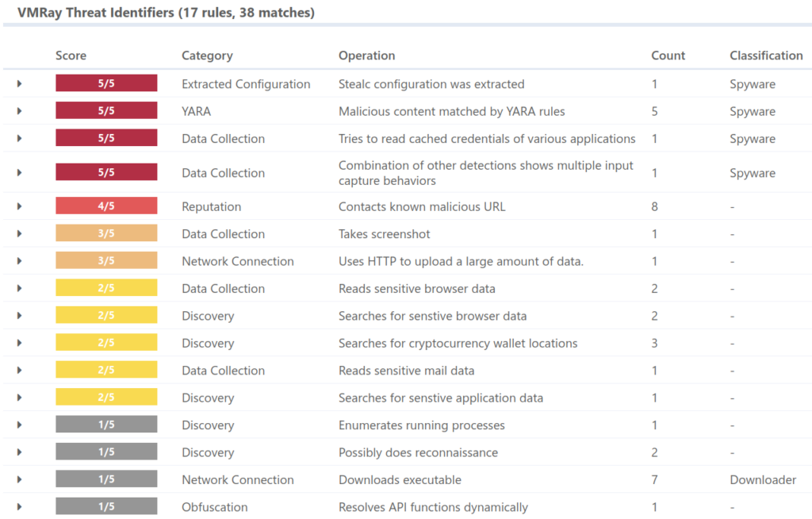Click the 3/5 score badge for Takes screenshot
Screen dimensions: 812x519
click(x=106, y=233)
